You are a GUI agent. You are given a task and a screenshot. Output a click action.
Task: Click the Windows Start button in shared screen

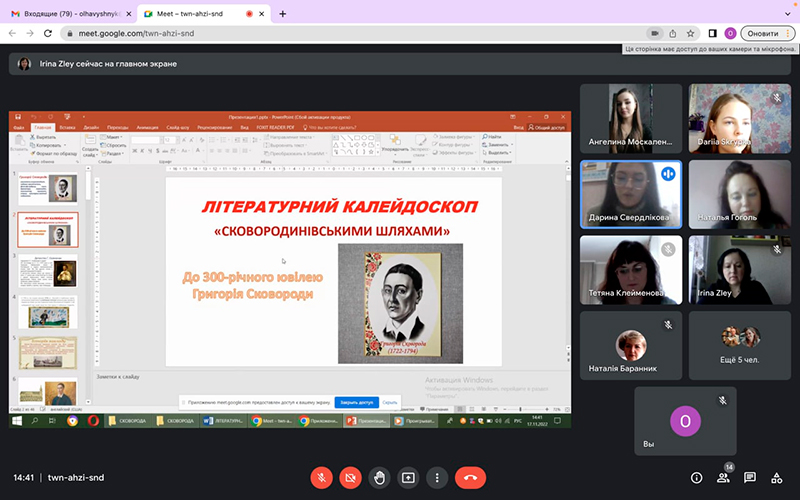(17, 421)
